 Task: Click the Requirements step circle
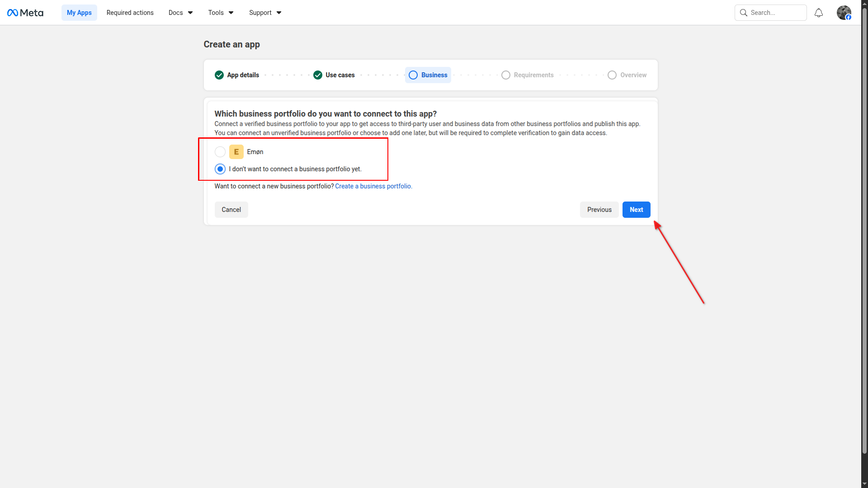(506, 75)
